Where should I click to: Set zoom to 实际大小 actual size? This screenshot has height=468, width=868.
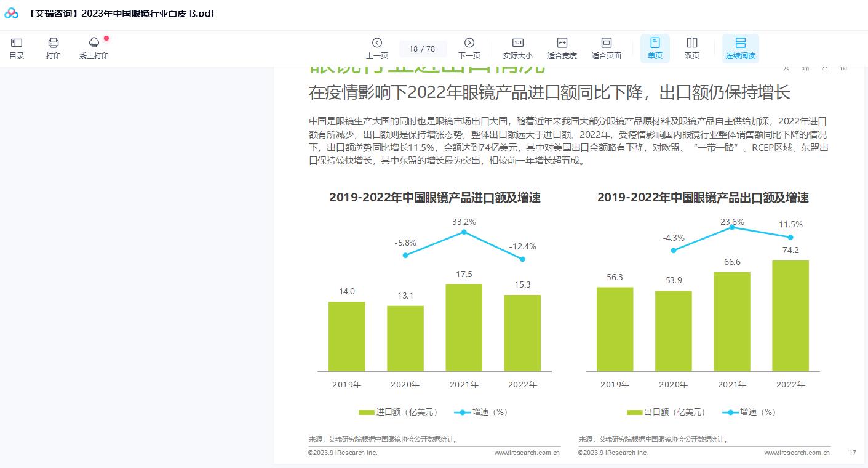[x=517, y=47]
